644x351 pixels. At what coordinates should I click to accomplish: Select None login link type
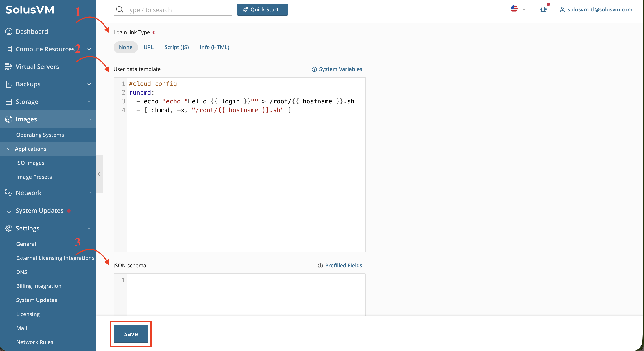126,47
